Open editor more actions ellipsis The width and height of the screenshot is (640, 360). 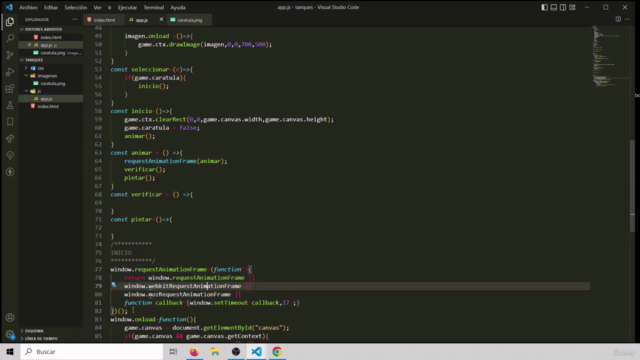pos(627,19)
